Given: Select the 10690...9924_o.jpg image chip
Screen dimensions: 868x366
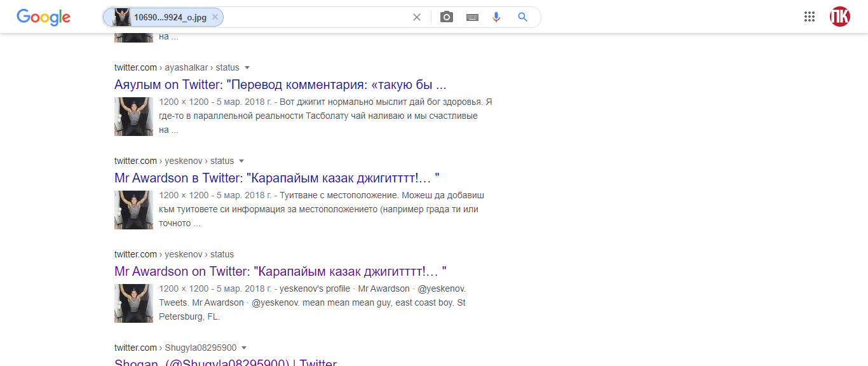Looking at the screenshot, I should coord(162,17).
